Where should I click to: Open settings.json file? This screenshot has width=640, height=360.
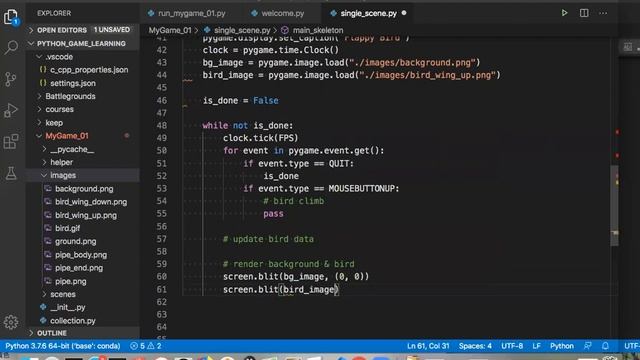point(83,83)
